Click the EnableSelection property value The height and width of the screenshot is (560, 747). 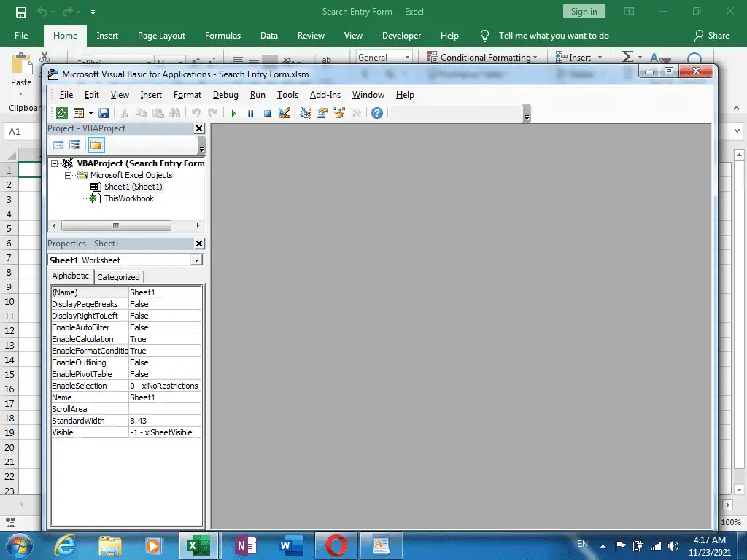tap(165, 386)
